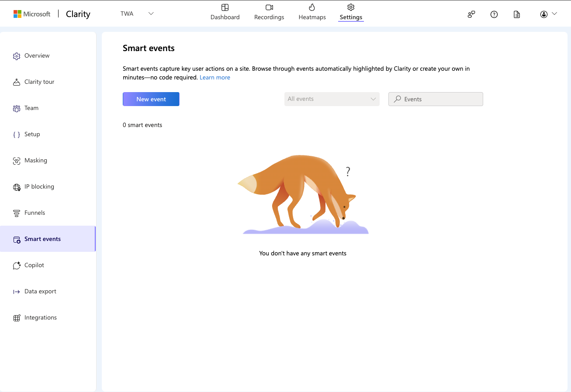
Task: Click the Clarity product name in header
Action: (x=78, y=14)
